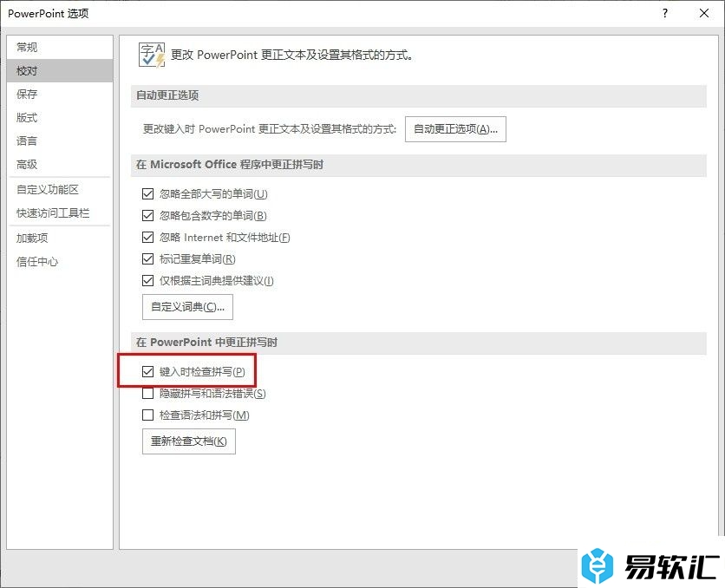Toggle 键入时检查拼写(P) checkbox
Screen dimensions: 725x588
[148, 371]
